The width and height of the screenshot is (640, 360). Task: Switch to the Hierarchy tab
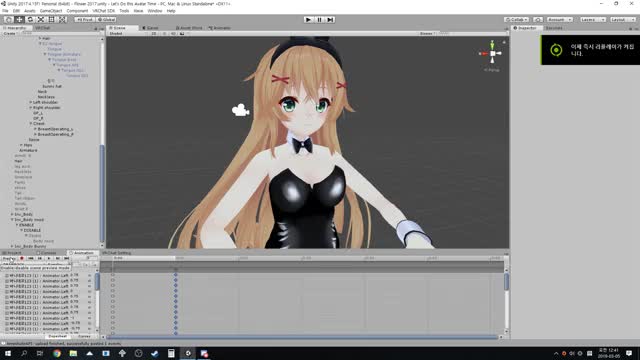point(16,28)
